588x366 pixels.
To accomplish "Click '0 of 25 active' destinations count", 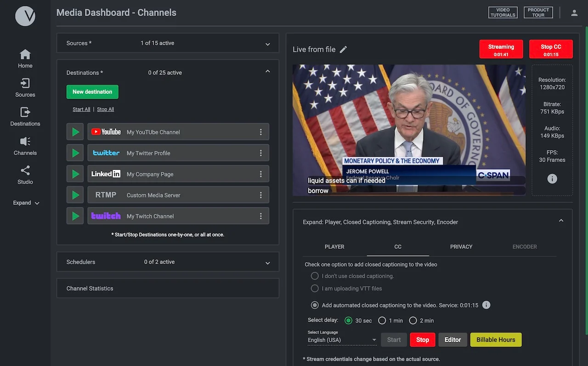I will (x=165, y=73).
